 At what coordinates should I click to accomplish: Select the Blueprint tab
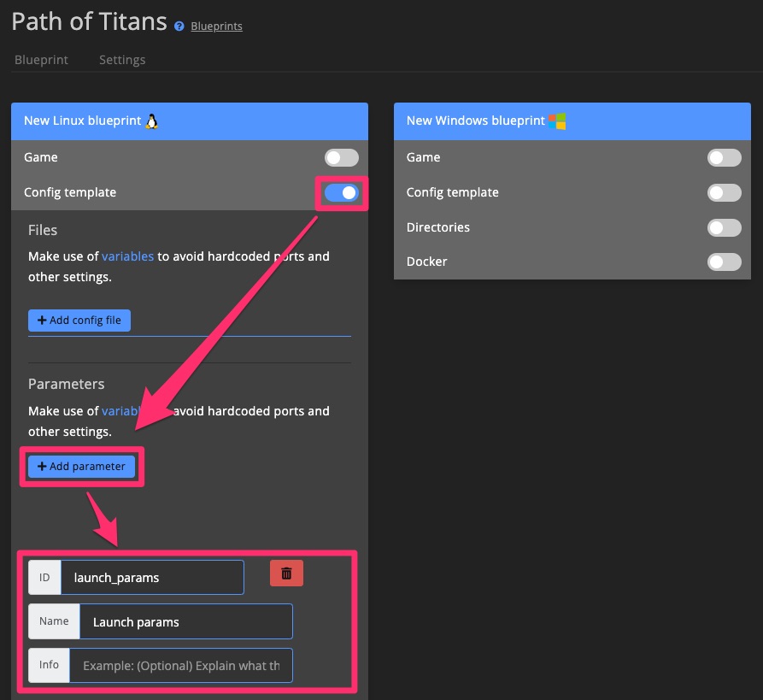40,60
